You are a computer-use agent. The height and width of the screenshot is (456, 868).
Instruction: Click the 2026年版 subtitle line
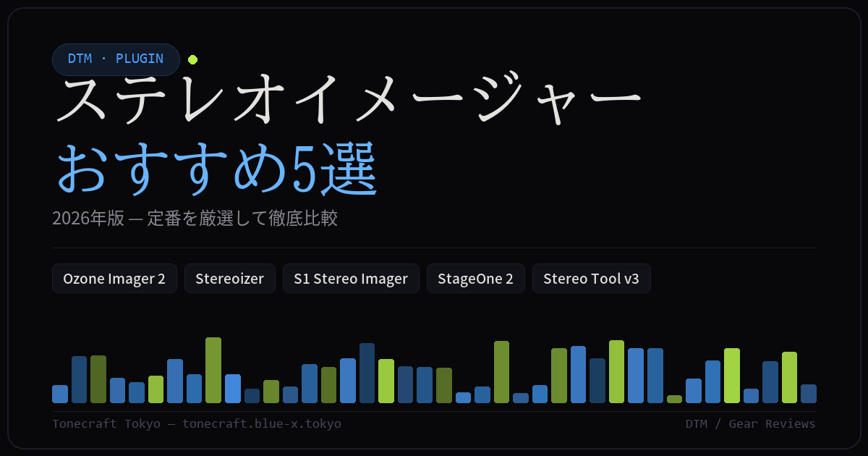click(195, 219)
